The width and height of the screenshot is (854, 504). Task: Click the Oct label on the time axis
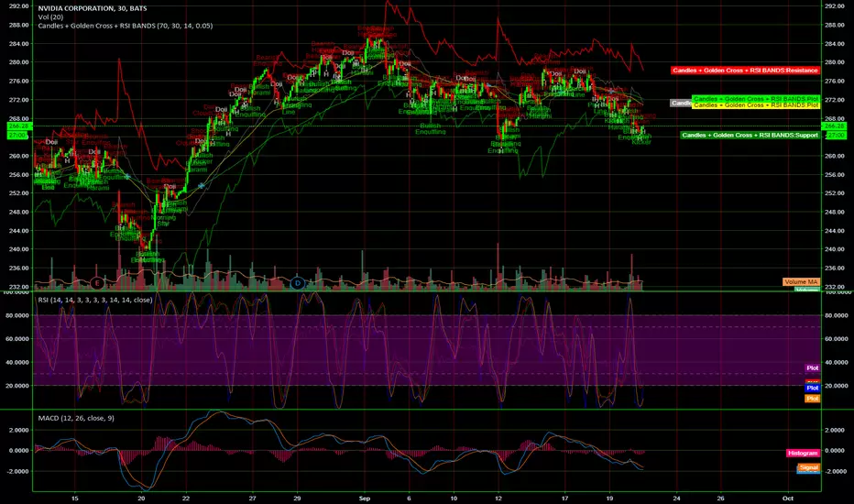click(787, 498)
